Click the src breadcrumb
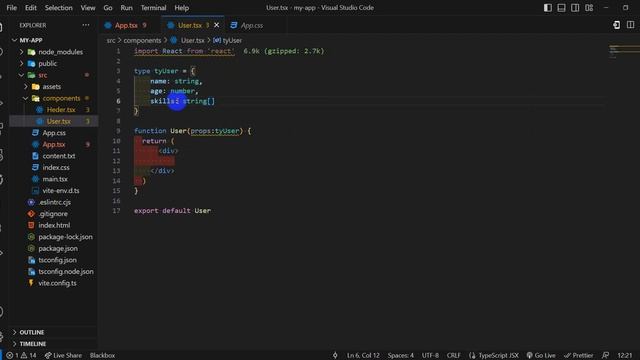This screenshot has width=640, height=360. 111,40
